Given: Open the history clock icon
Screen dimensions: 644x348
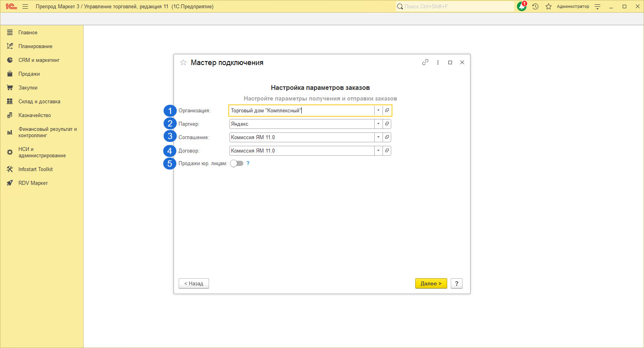Looking at the screenshot, I should click(535, 7).
